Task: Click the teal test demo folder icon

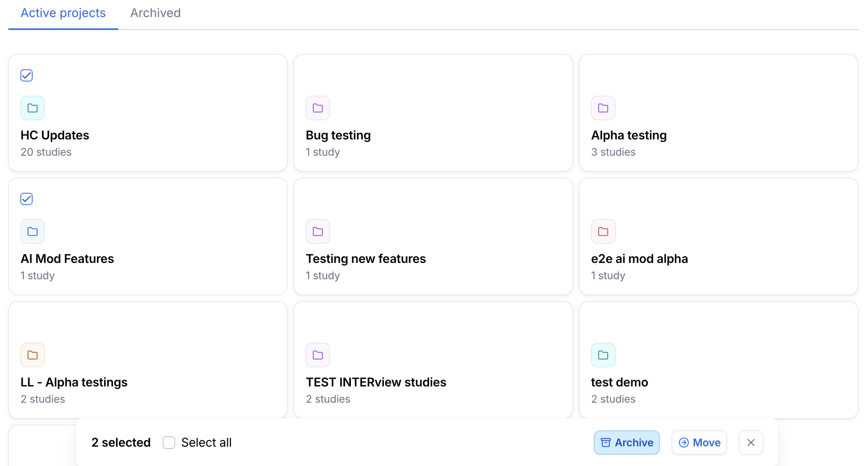Action: click(x=603, y=355)
